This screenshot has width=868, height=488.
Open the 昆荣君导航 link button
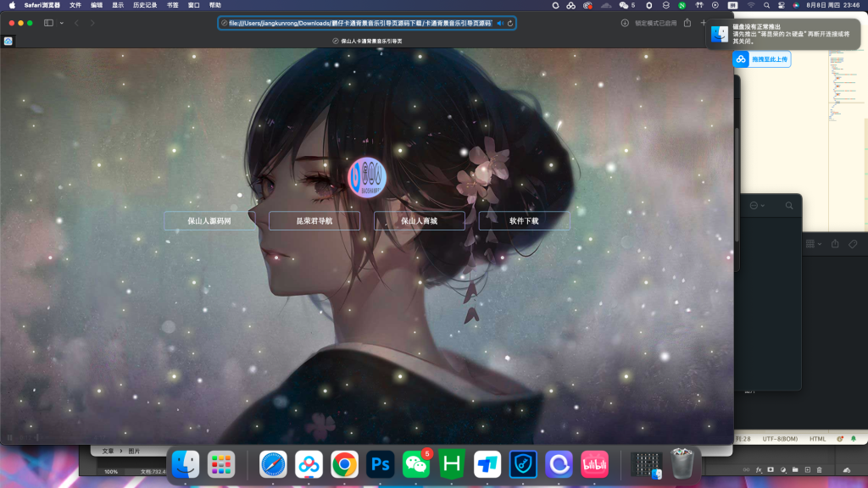point(314,221)
